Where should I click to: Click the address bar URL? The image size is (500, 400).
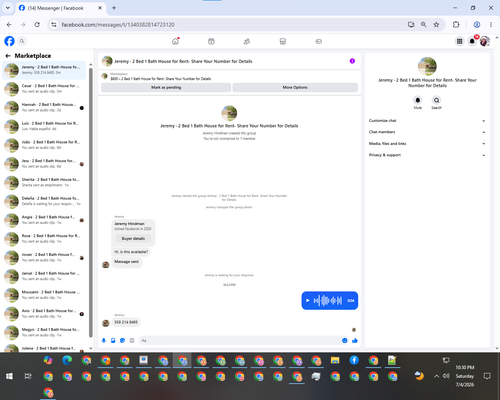click(x=118, y=25)
